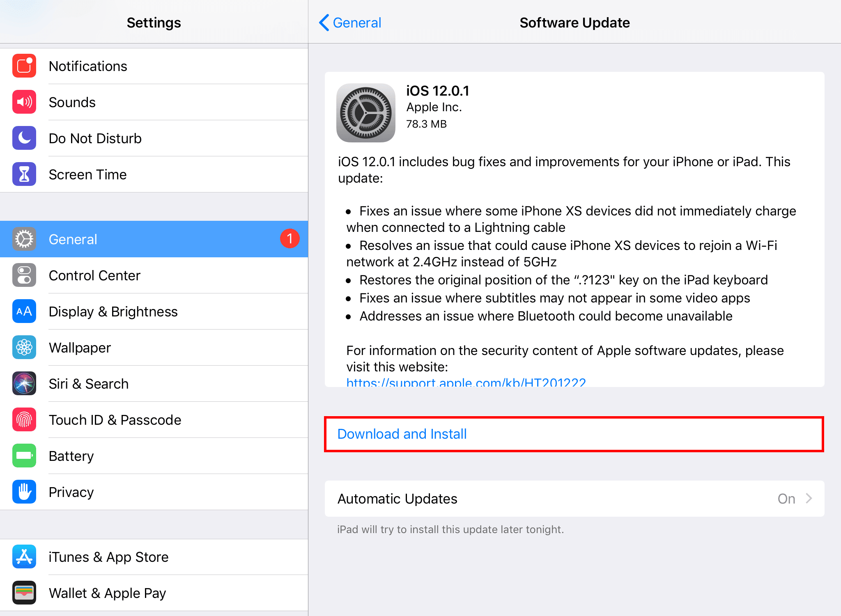Scroll down the Software Update panel
The width and height of the screenshot is (841, 616).
point(574,261)
